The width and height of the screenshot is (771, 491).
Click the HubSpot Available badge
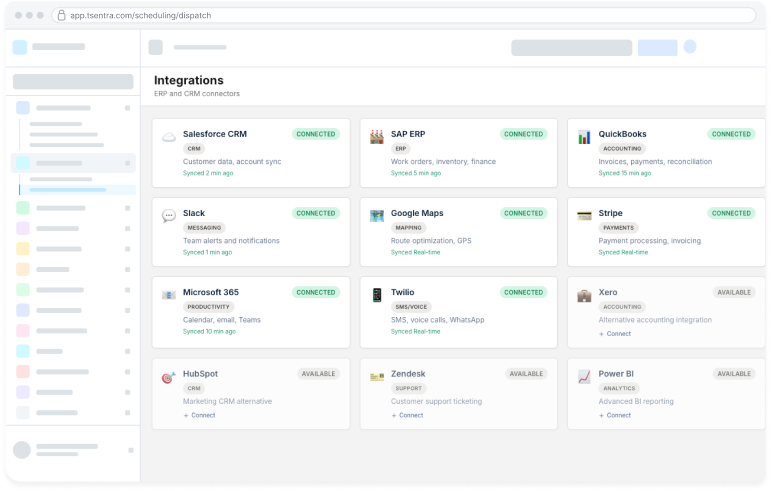(x=319, y=374)
